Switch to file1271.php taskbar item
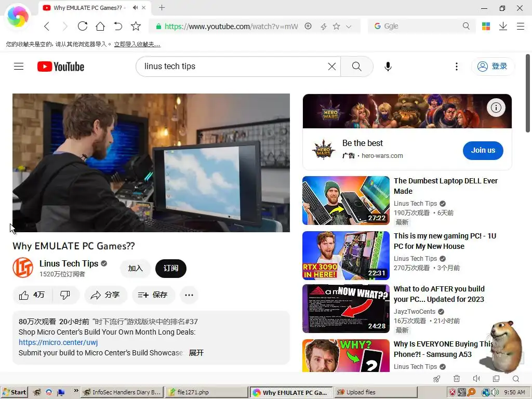 pos(207,392)
